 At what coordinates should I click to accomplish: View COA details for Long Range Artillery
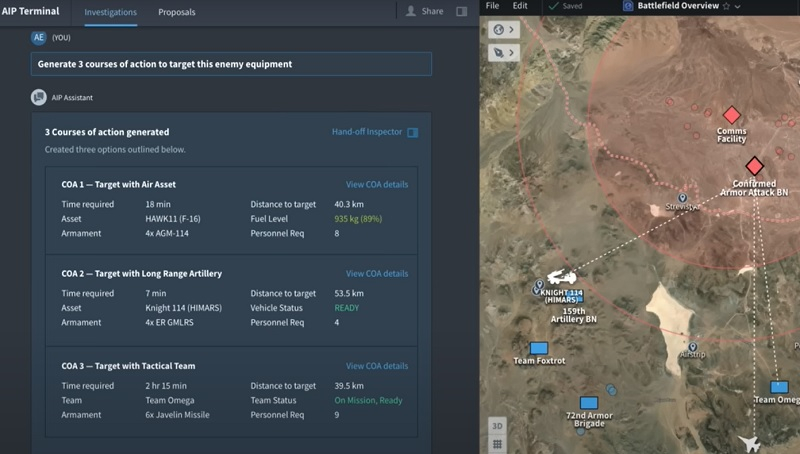[x=376, y=274]
